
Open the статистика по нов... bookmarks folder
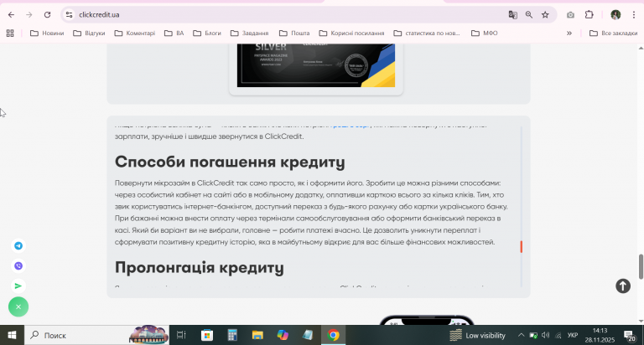(427, 33)
